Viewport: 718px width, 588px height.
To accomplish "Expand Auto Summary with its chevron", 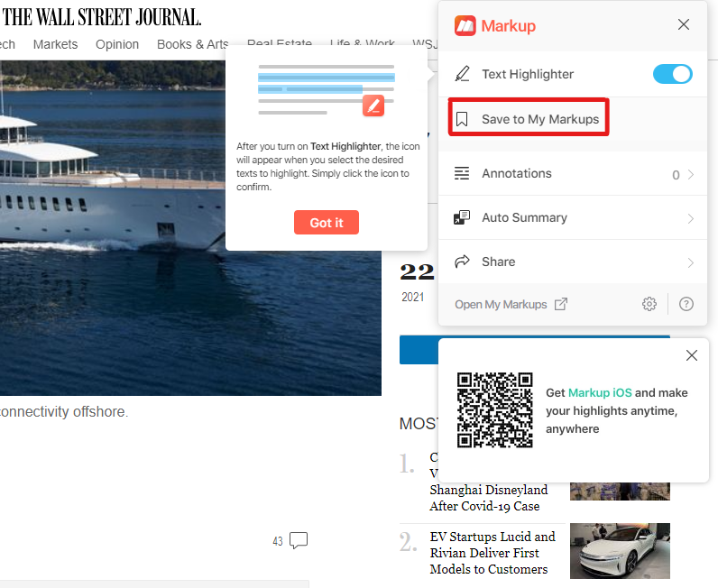I will point(691,219).
